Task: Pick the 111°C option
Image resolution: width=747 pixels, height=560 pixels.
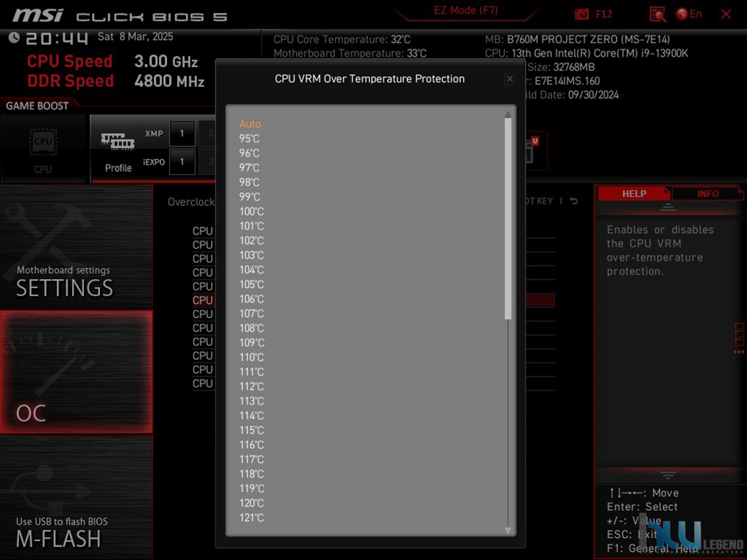Action: pos(251,372)
